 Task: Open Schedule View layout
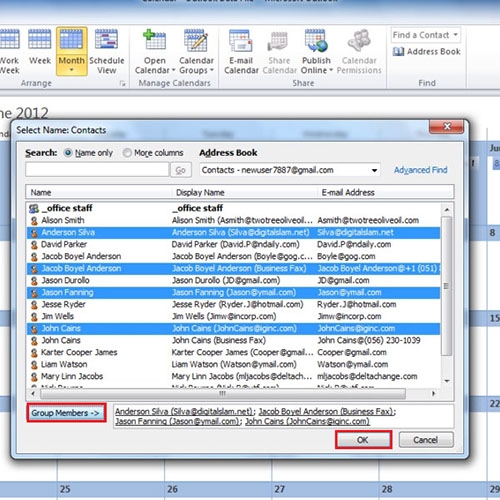[x=106, y=51]
